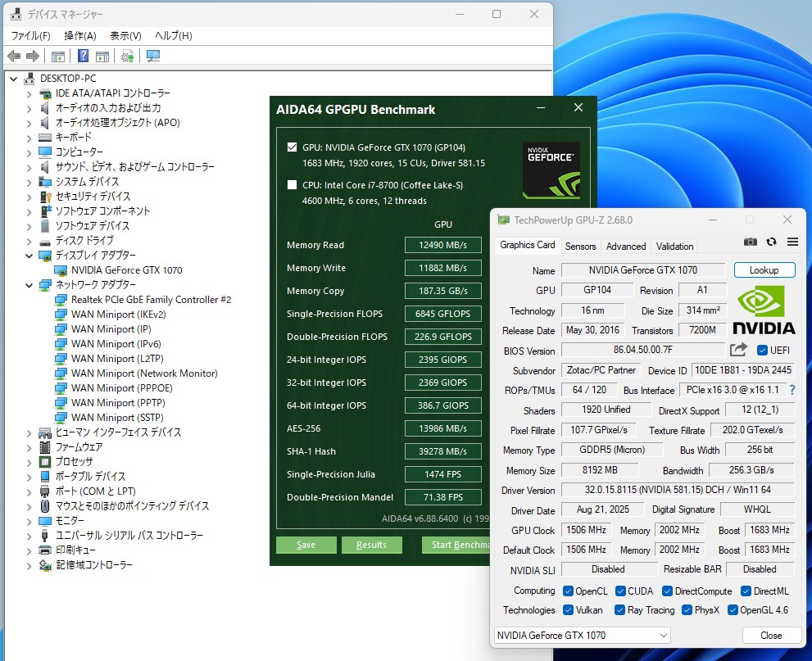The image size is (812, 661).
Task: Collapse the ネットワーク アダプター tree node
Action: tap(29, 285)
